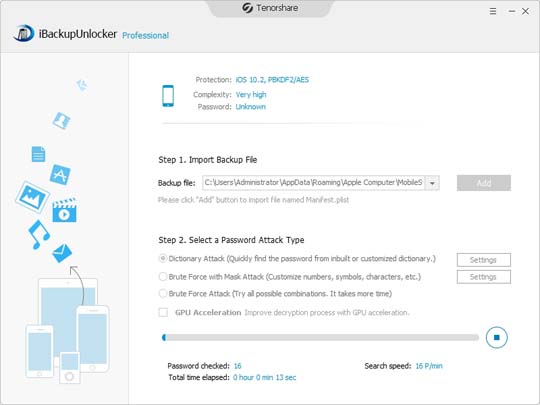Image resolution: width=540 pixels, height=405 pixels.
Task: Click the mail envelope icon
Action: pyautogui.click(x=62, y=253)
